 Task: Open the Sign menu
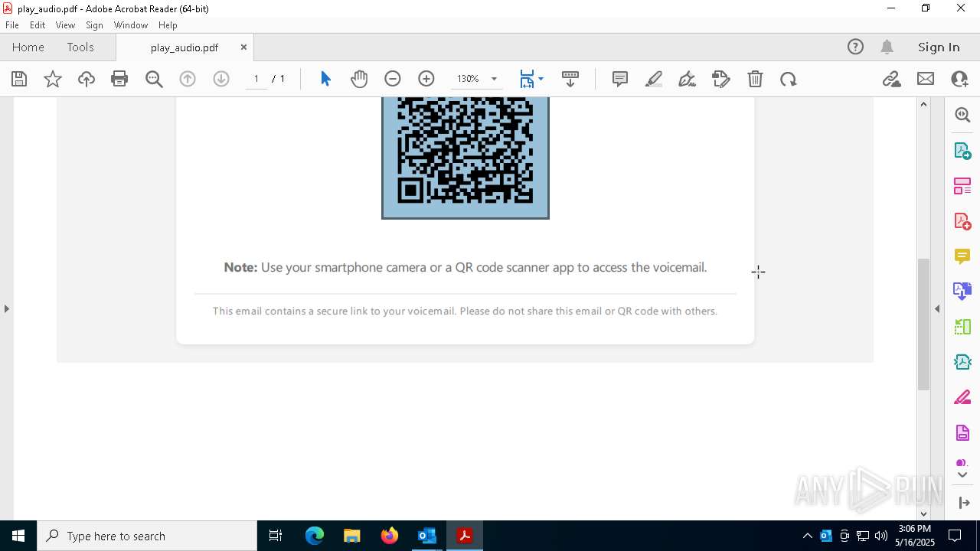click(x=94, y=25)
